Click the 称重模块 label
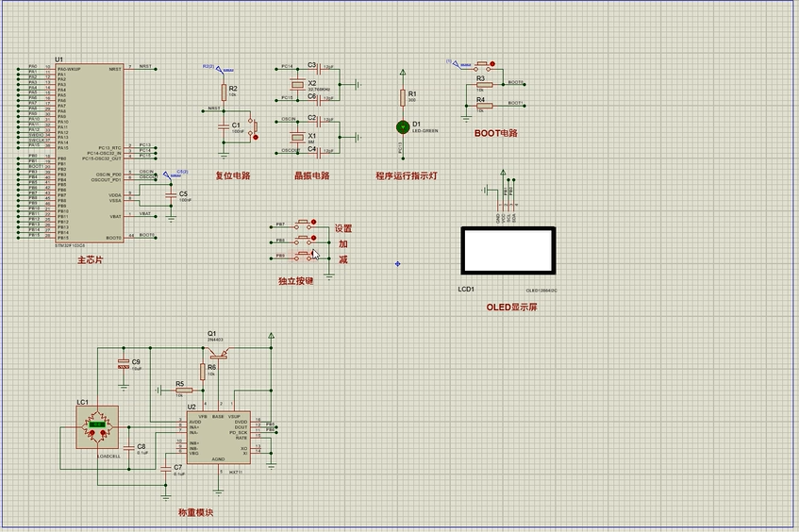This screenshot has height=532, width=799. (x=195, y=512)
